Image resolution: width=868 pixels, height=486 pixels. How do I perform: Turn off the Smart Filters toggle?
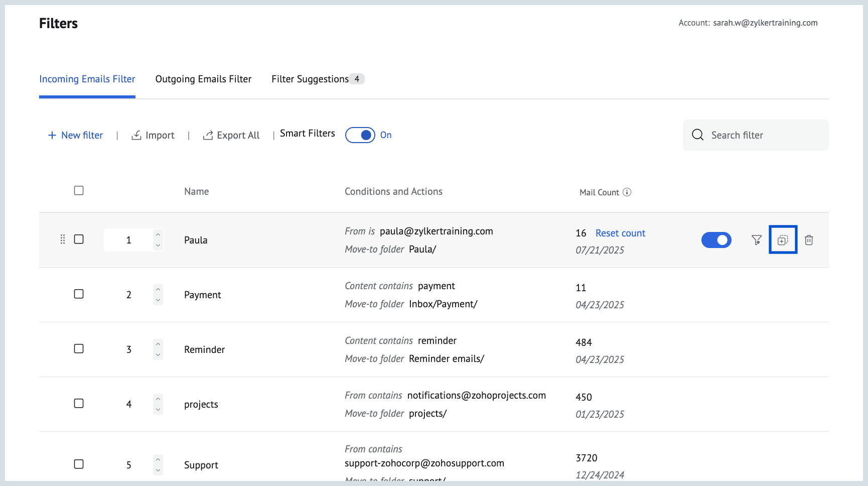click(360, 135)
